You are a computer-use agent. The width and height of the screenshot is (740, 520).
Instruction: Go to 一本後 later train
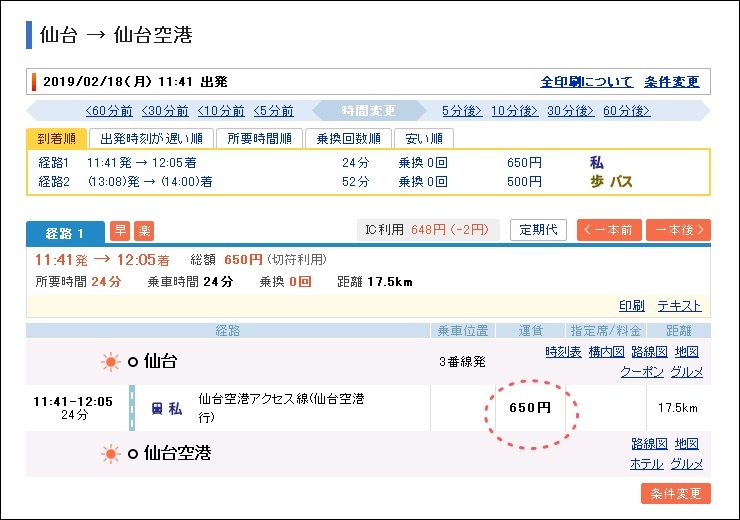pyautogui.click(x=678, y=230)
